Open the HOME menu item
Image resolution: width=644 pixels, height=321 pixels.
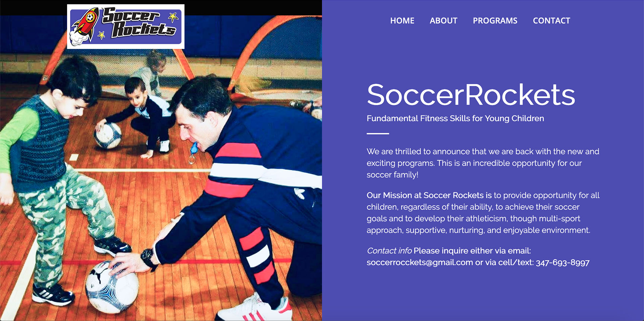point(402,20)
